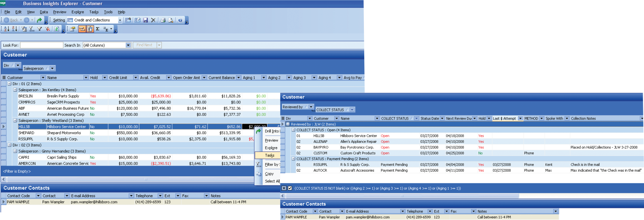Open the Tools menu in menu bar

(108, 12)
